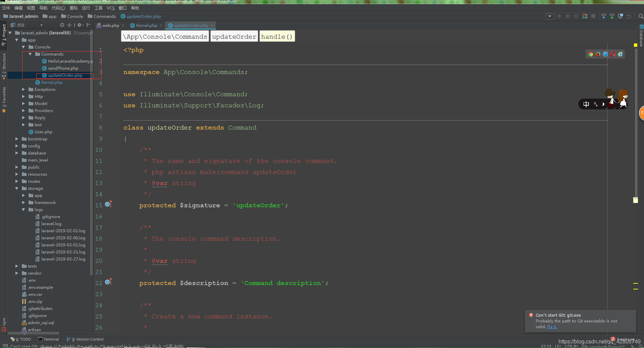Open the 工具 menu
Viewport: 644px width, 348px height.
[x=98, y=8]
